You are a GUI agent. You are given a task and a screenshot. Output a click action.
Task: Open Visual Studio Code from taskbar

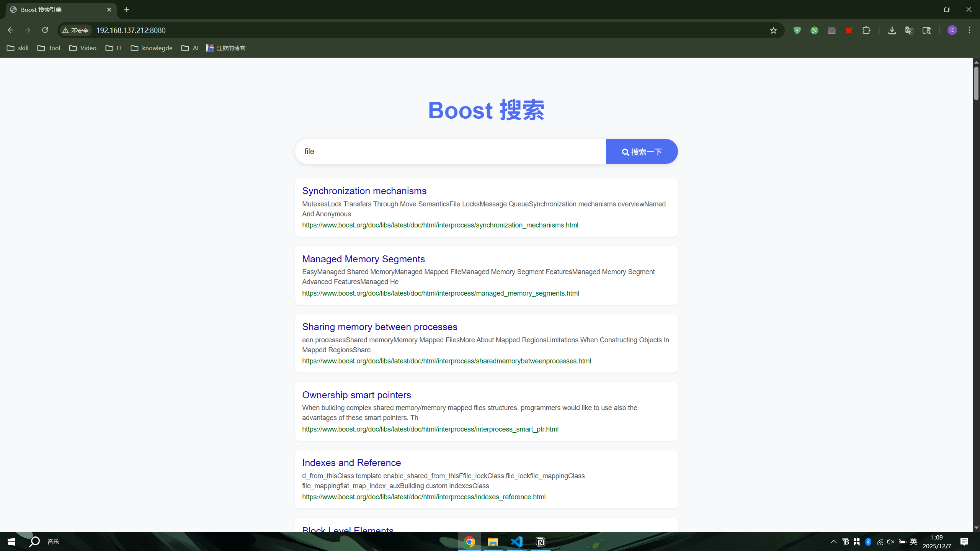517,541
